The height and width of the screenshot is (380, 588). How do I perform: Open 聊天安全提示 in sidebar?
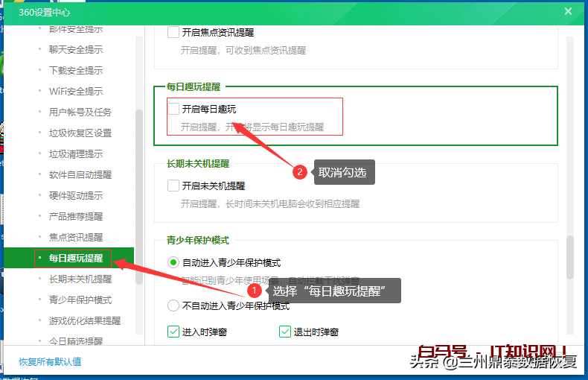click(x=76, y=50)
